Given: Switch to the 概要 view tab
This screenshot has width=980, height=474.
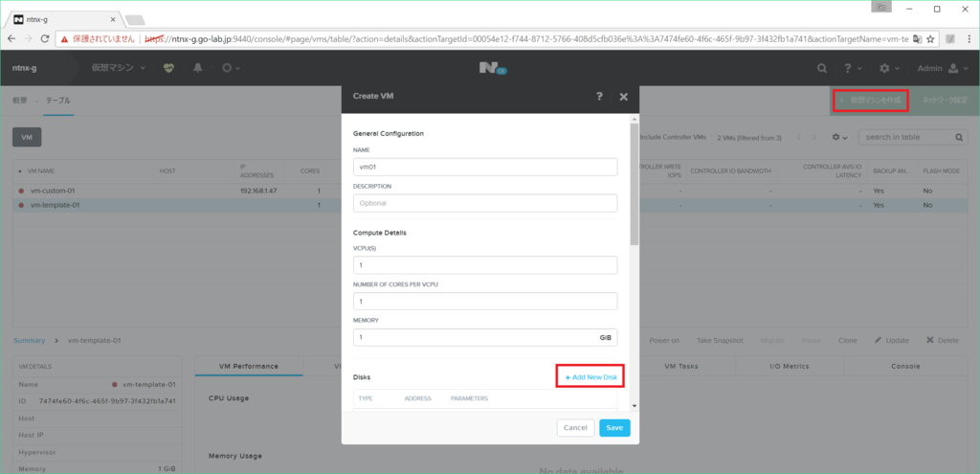Looking at the screenshot, I should pos(19,100).
